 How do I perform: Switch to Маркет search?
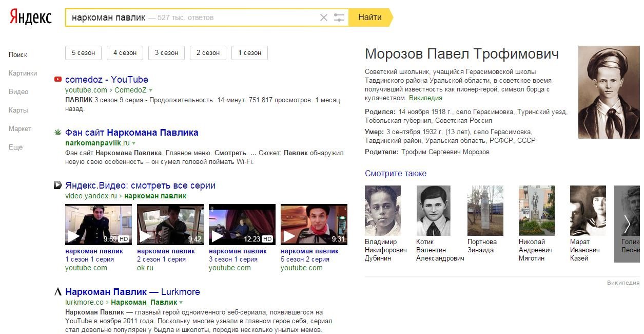pos(20,128)
